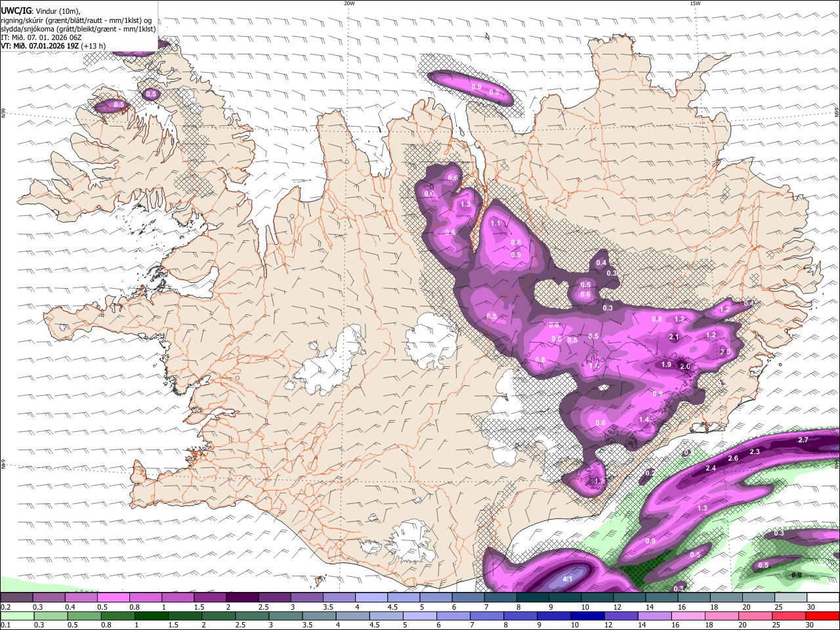840x630 pixels.
Task: Click the '2.1' snowfall value on map
Action: tap(674, 337)
